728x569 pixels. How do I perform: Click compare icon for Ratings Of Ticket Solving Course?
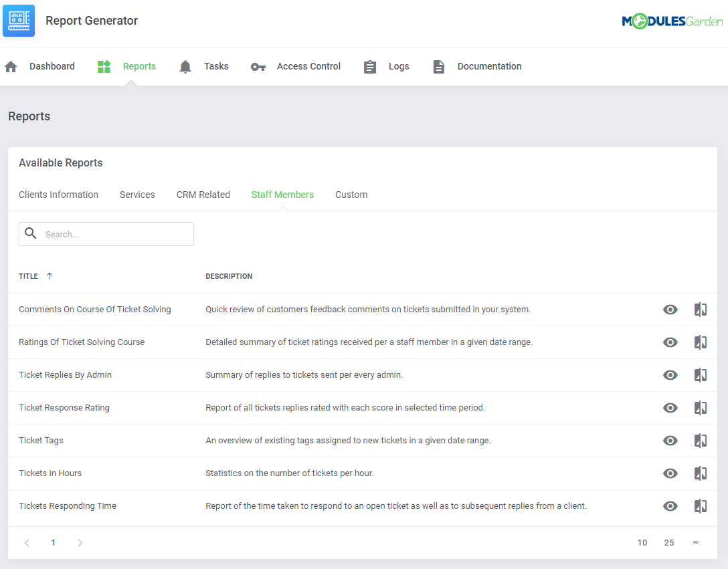pyautogui.click(x=700, y=342)
